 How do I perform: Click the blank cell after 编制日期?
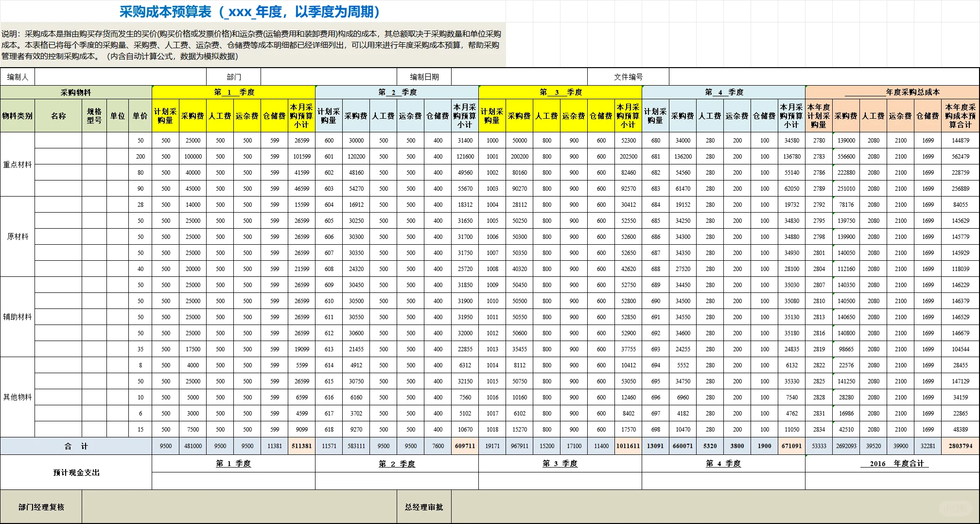(520, 77)
